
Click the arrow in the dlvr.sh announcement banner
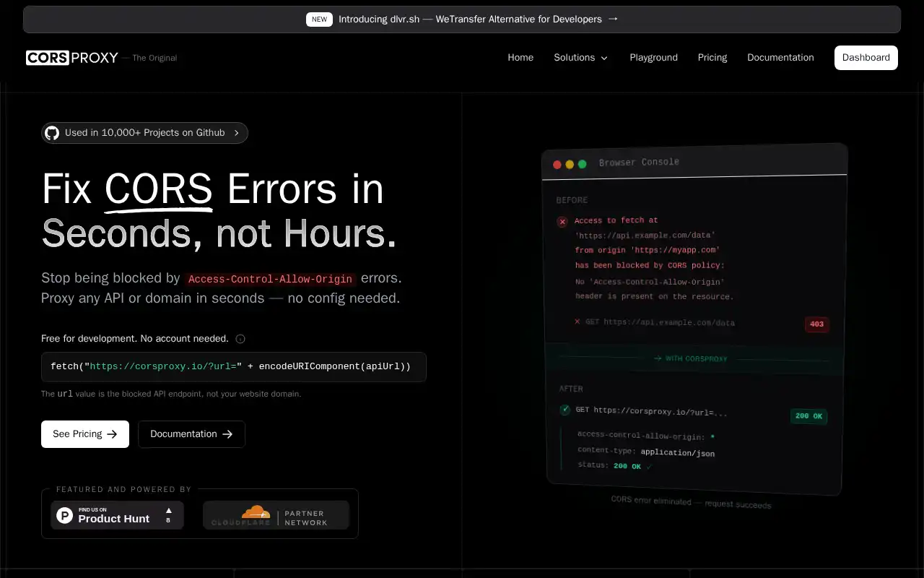[x=613, y=20]
